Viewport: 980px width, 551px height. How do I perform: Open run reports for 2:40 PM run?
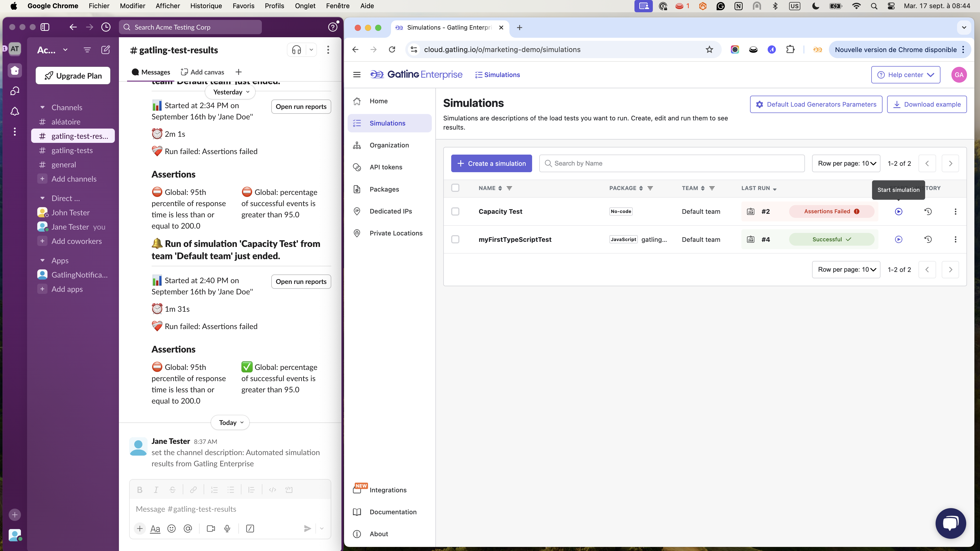pos(301,282)
